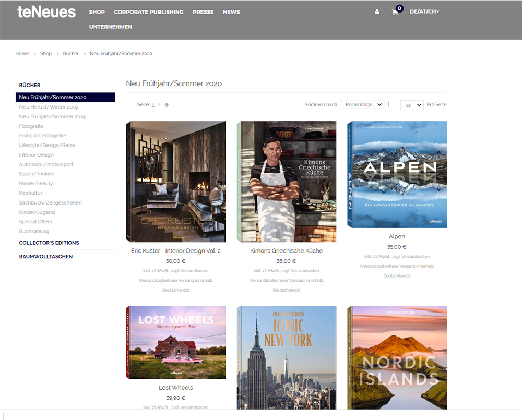Expand the DE/AT/CH region selector

[424, 11]
